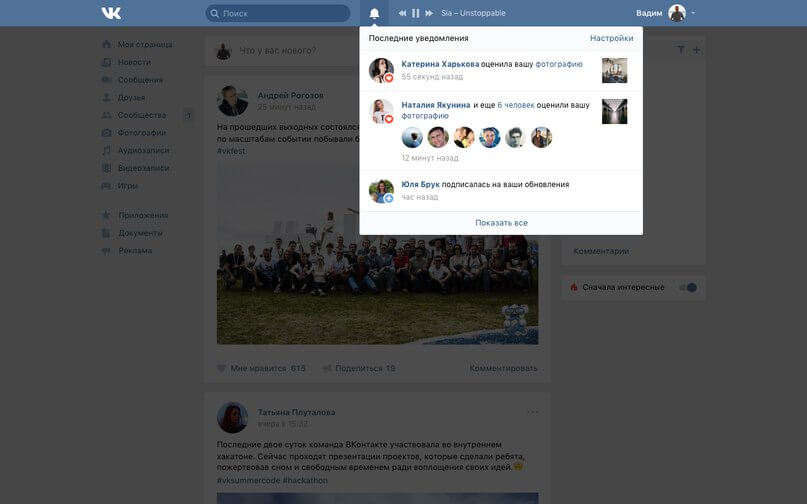Click Поделиться share icon on post
This screenshot has width=807, height=504.
(327, 368)
